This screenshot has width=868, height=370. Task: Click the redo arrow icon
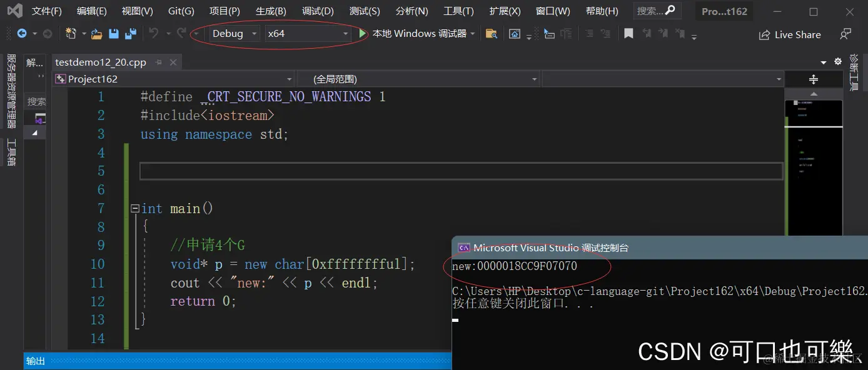(x=181, y=33)
